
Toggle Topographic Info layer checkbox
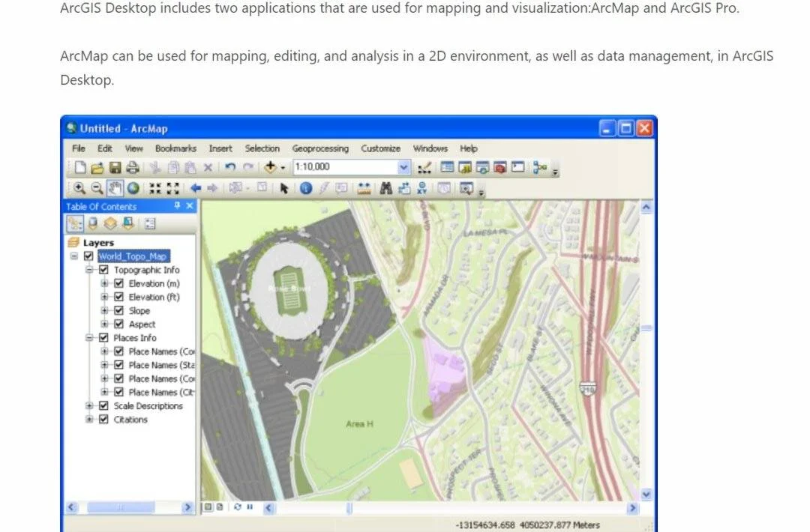click(x=103, y=270)
